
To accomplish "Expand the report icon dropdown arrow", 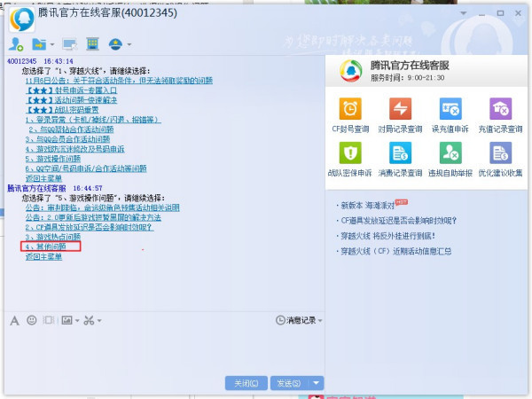I will [129, 44].
